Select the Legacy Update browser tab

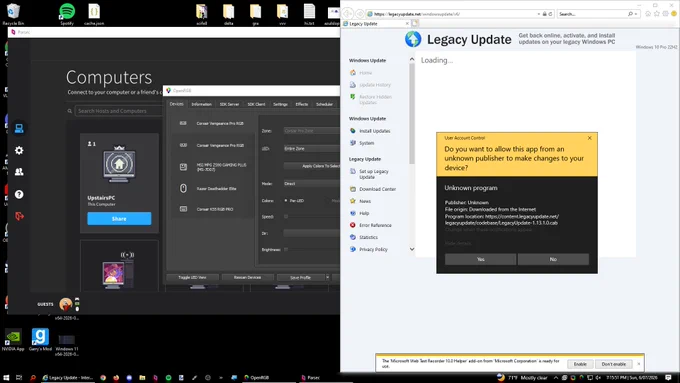click(x=375, y=23)
